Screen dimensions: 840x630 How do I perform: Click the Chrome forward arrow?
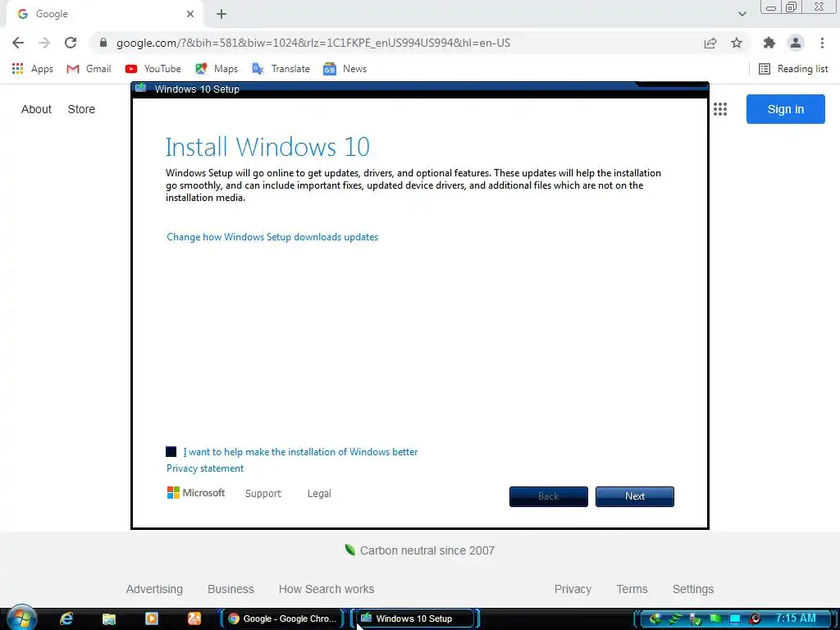(x=44, y=43)
